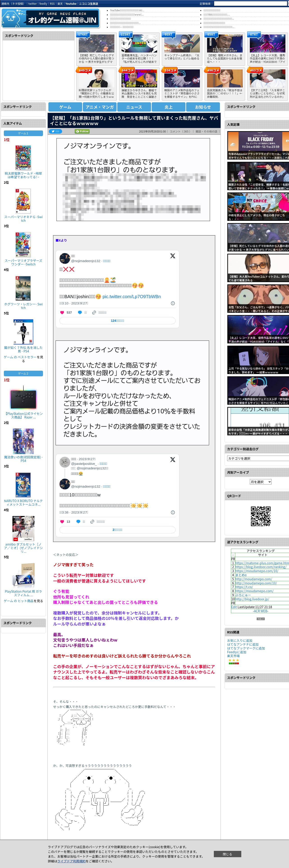Click reply bubble icon in first tweet
This screenshot has height=868, width=289.
(80, 312)
